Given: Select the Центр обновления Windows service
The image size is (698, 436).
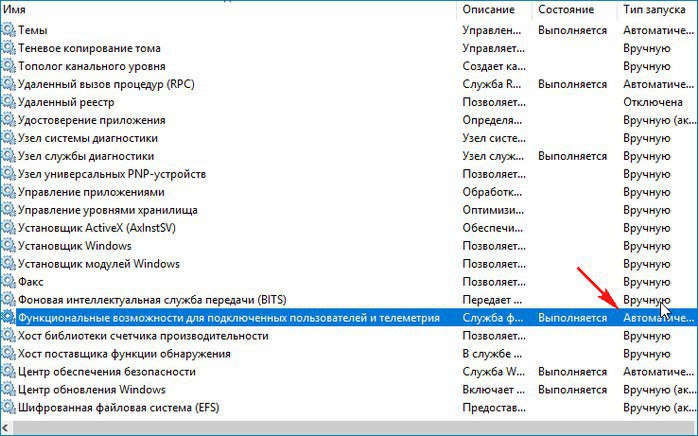Looking at the screenshot, I should click(x=92, y=390).
